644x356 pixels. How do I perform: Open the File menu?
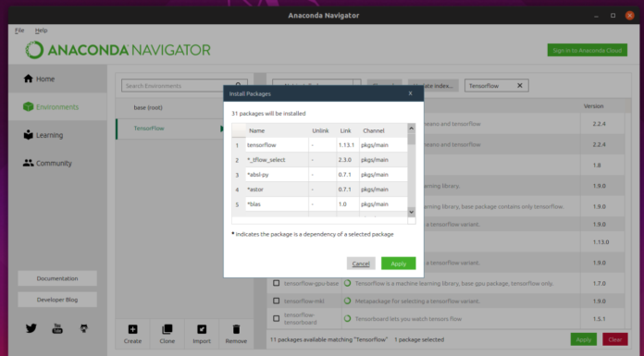(19, 30)
